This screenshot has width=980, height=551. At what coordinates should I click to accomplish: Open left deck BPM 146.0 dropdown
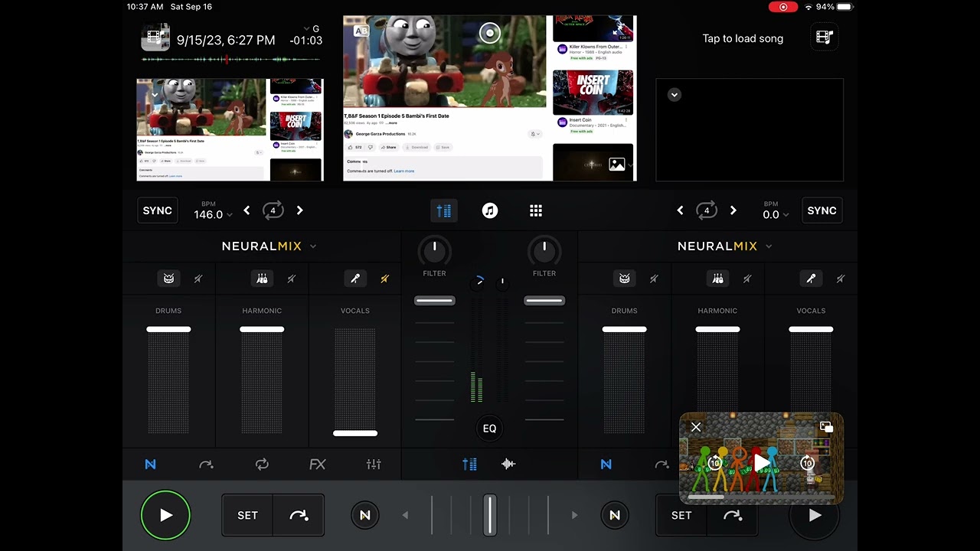[213, 211]
